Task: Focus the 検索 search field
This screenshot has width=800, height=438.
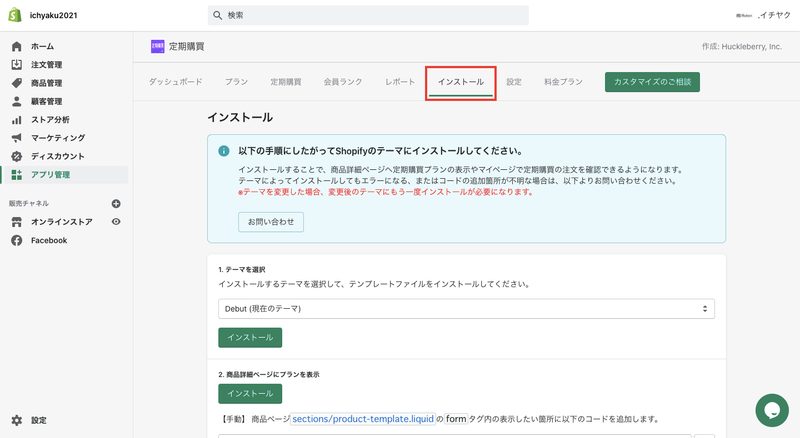Action: (x=368, y=15)
